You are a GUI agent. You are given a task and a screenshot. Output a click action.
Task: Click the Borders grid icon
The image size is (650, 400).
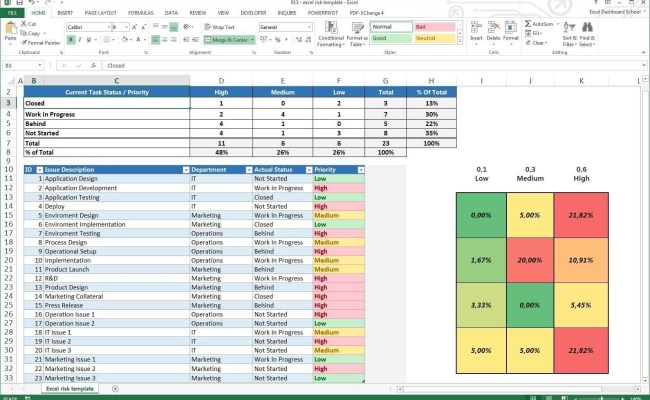pos(107,40)
